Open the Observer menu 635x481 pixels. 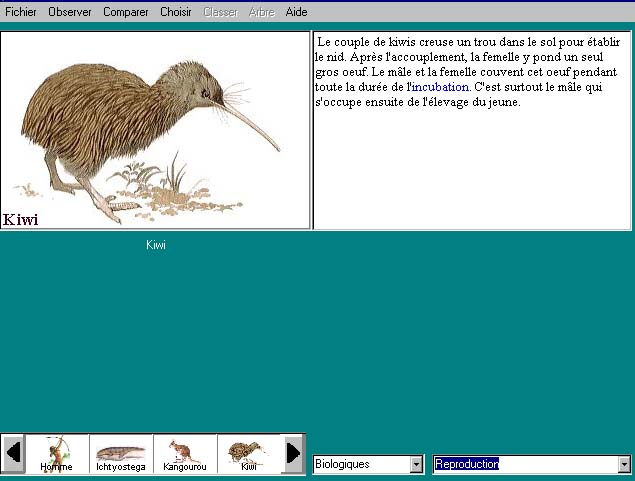pyautogui.click(x=70, y=12)
